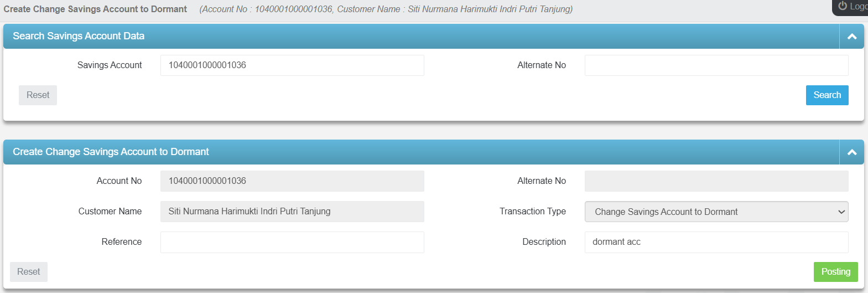
Task: Click the greyed-out Customer Name field
Action: [x=292, y=212]
